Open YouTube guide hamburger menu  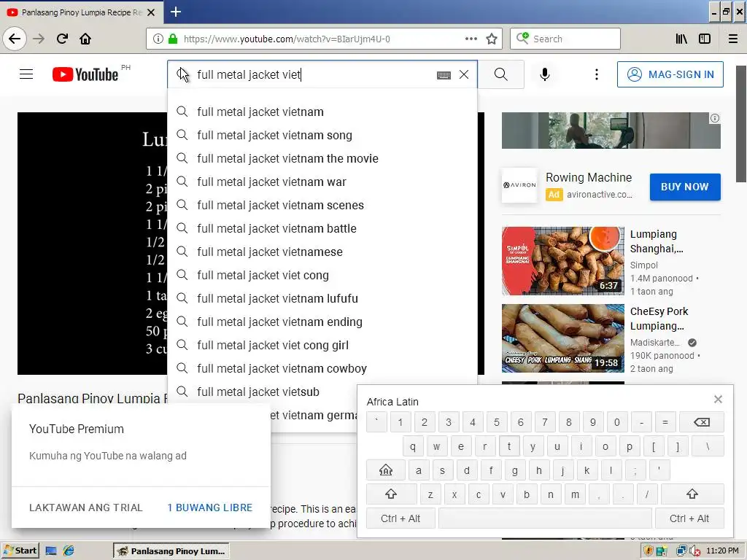[x=26, y=74]
